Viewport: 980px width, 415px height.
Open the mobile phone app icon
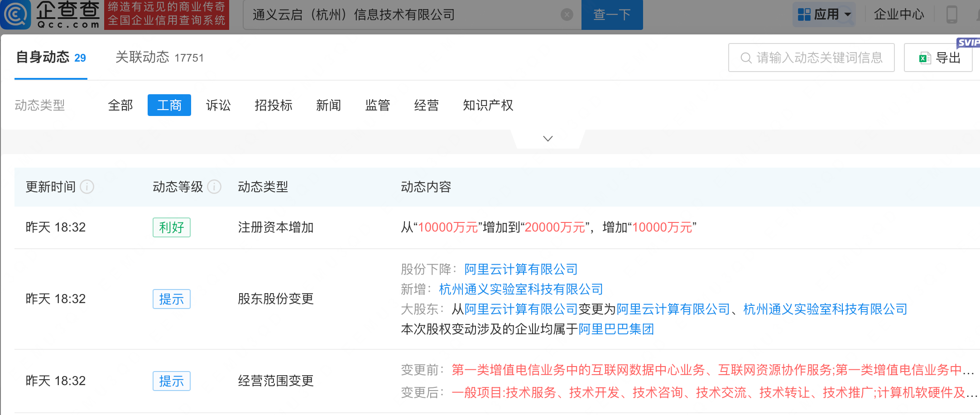pyautogui.click(x=951, y=14)
